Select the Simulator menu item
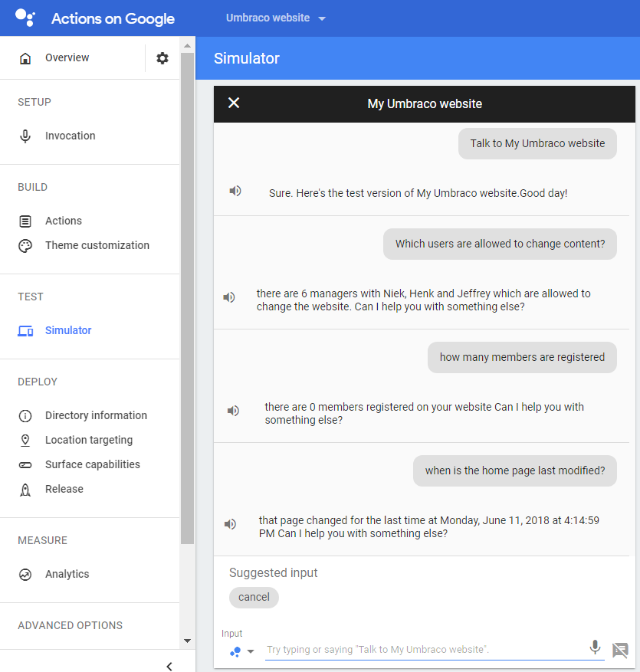This screenshot has height=672, width=640. coord(68,330)
